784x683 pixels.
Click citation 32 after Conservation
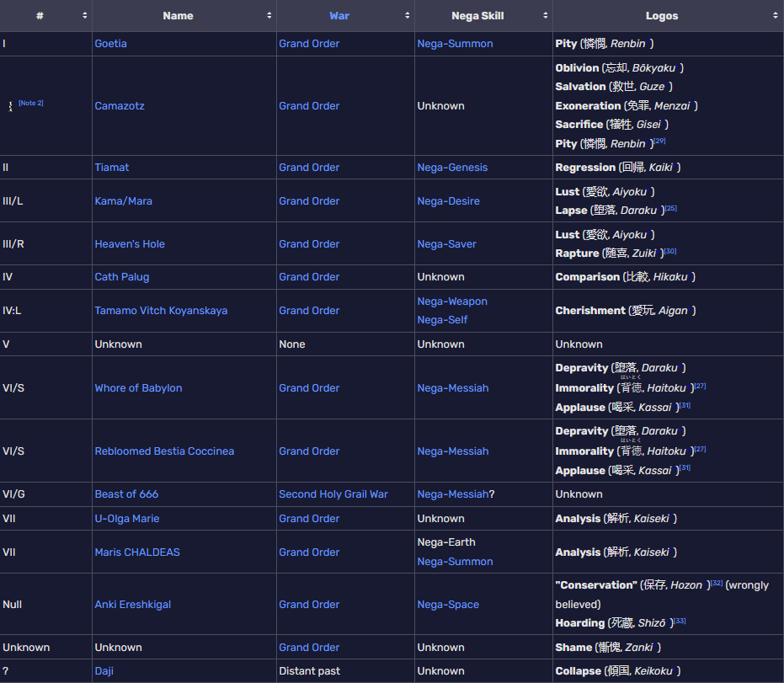click(717, 583)
